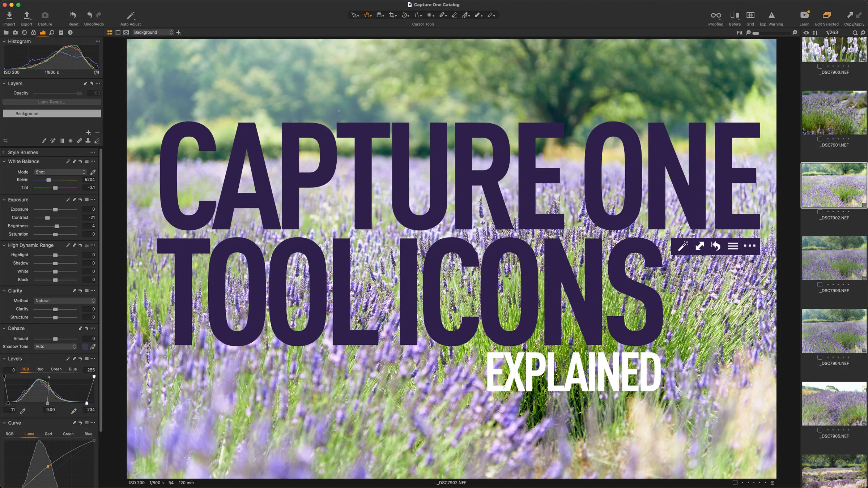Open White Balance Mode dropdown
868x488 pixels.
(x=60, y=172)
